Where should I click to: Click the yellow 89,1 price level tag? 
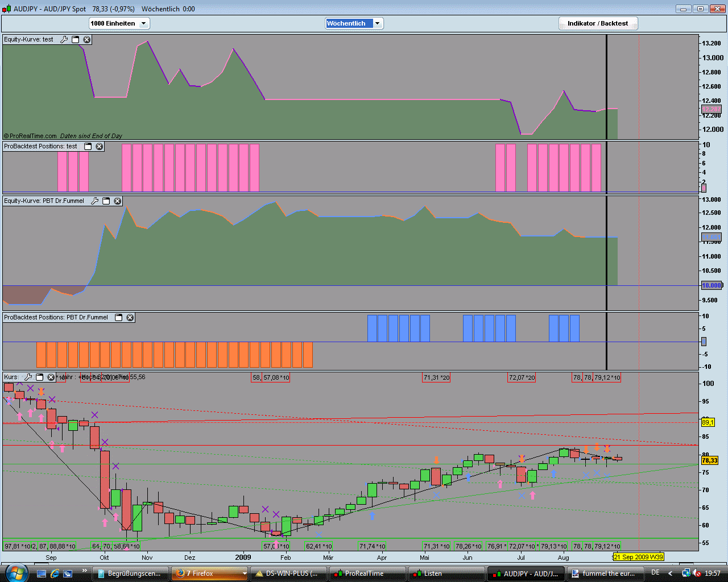[x=708, y=422]
